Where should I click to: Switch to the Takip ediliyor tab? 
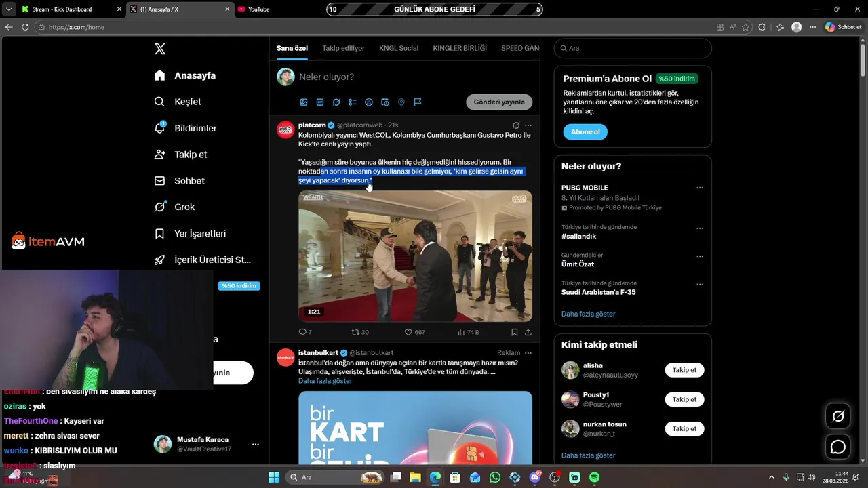343,48
